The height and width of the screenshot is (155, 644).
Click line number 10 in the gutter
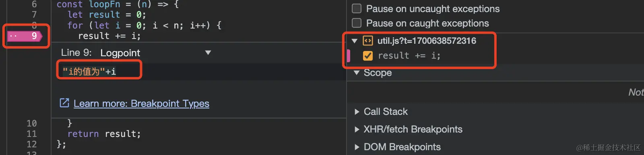click(32, 123)
